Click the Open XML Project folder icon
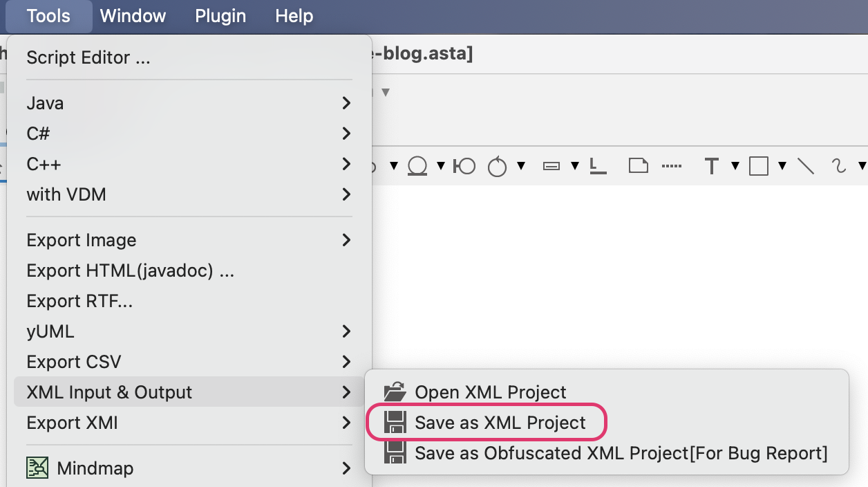The image size is (868, 487). tap(396, 392)
